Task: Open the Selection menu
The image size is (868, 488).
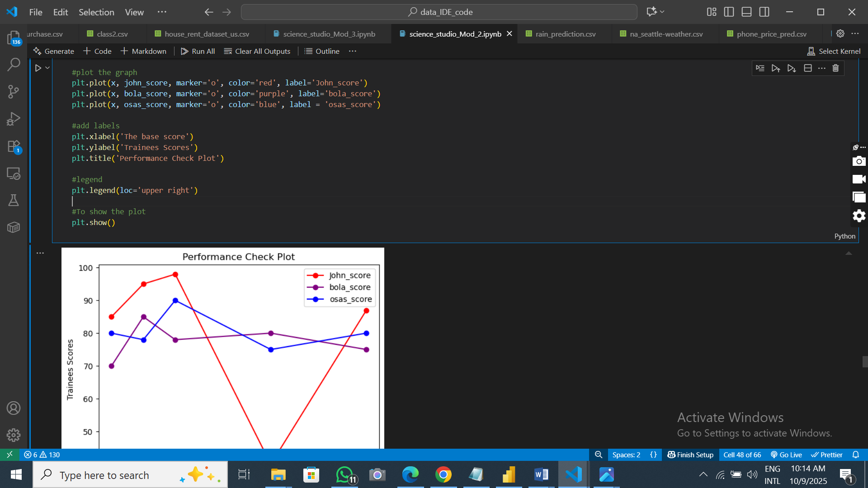Action: [96, 12]
